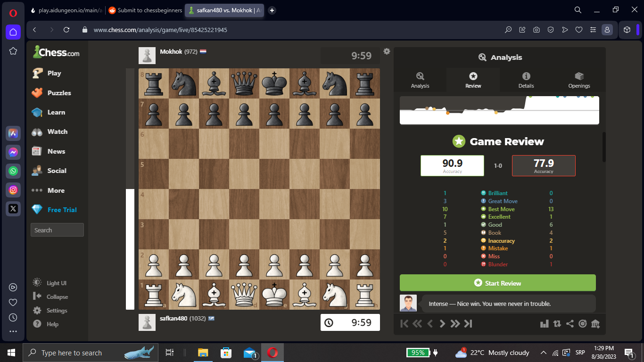The height and width of the screenshot is (362, 644).
Task: Click the Brilliant move classification row
Action: coord(498,193)
